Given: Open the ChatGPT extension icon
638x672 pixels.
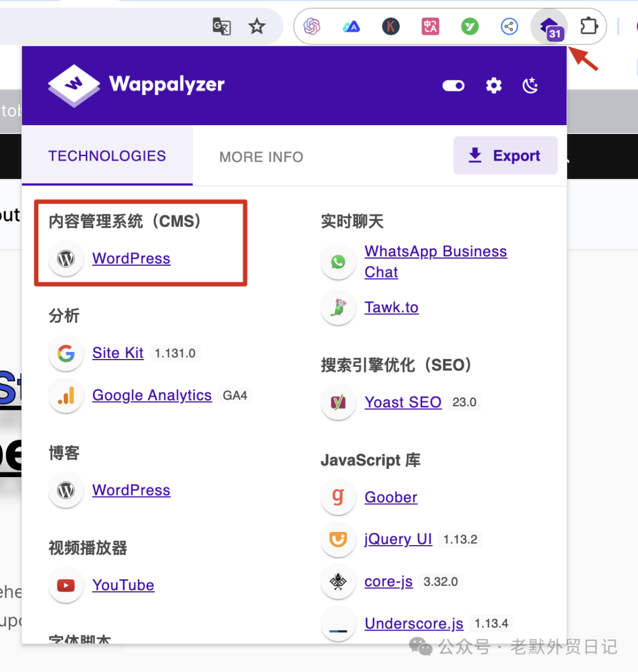Looking at the screenshot, I should pyautogui.click(x=312, y=27).
